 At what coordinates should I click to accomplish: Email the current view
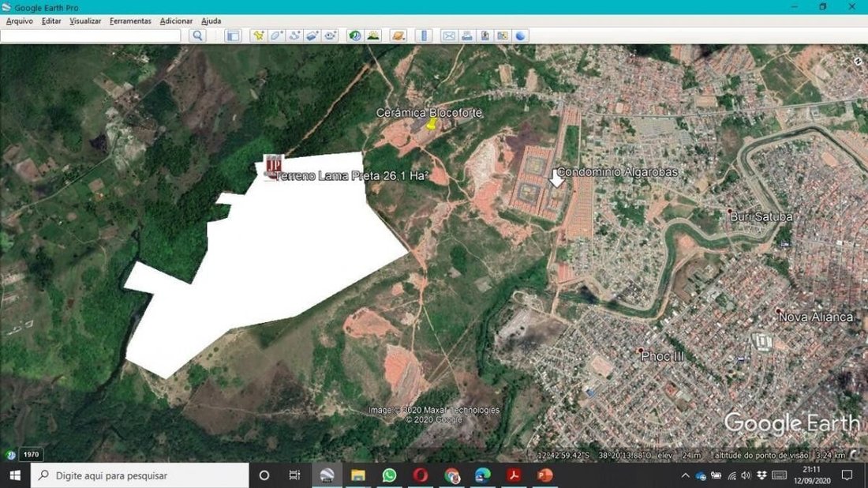click(449, 36)
